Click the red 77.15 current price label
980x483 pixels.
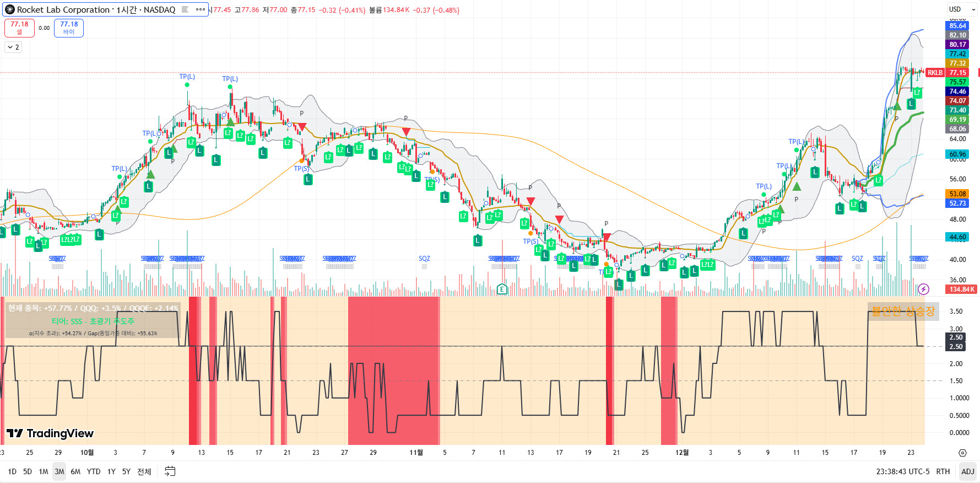pyautogui.click(x=958, y=73)
